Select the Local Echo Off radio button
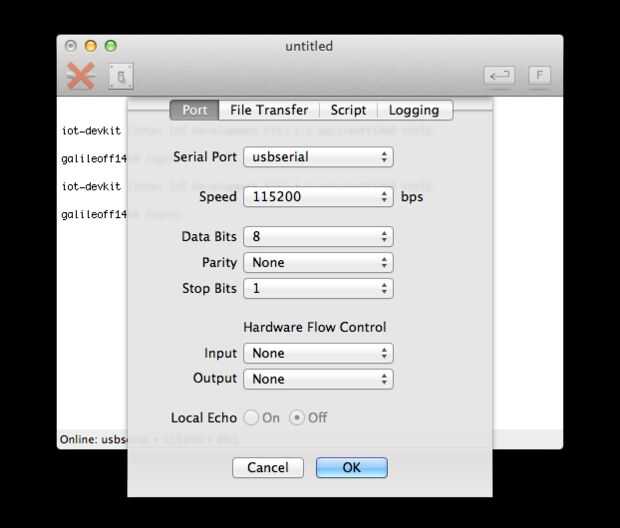Image resolution: width=620 pixels, height=528 pixels. pos(297,418)
